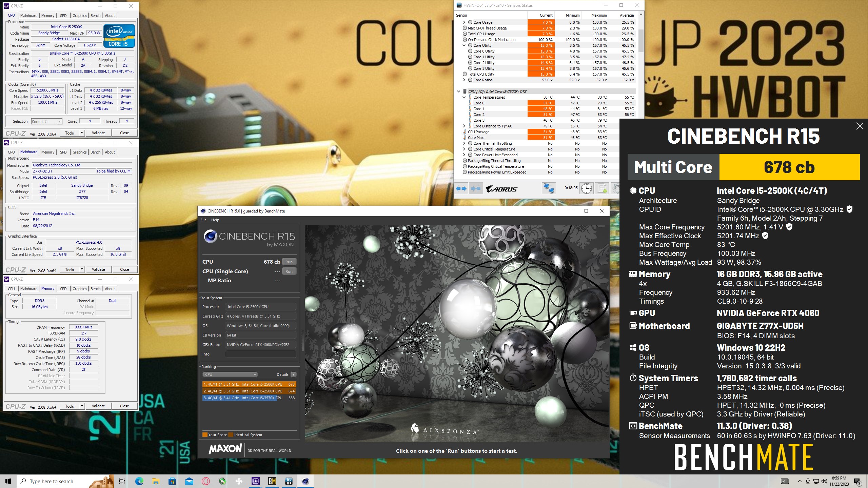Click the Meet Now tray icon

coord(808,481)
